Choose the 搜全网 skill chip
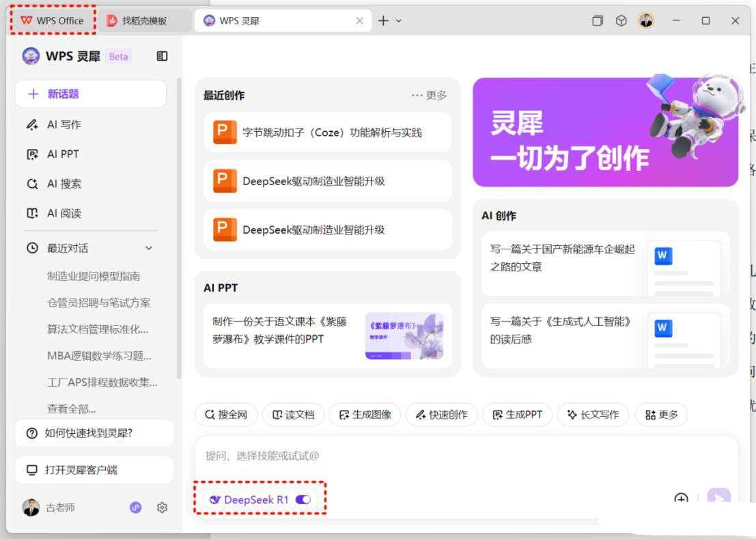 [226, 415]
